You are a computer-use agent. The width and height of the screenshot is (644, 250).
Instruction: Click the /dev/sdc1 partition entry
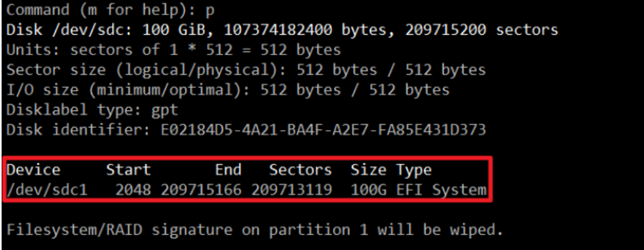click(x=47, y=190)
